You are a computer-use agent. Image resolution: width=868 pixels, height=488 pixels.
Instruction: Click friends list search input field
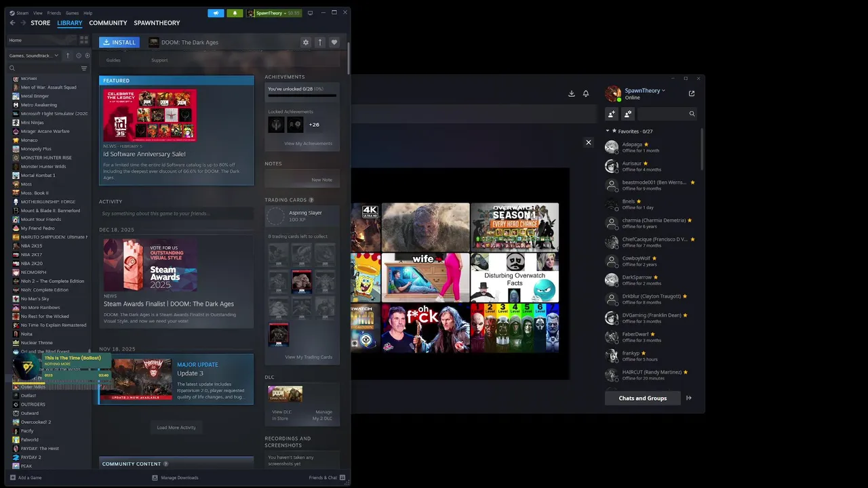[667, 114]
